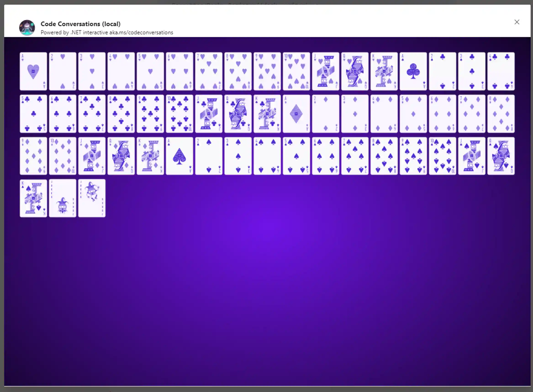533x392 pixels.
Task: Select the 2 of Clubs card
Action: (442, 71)
